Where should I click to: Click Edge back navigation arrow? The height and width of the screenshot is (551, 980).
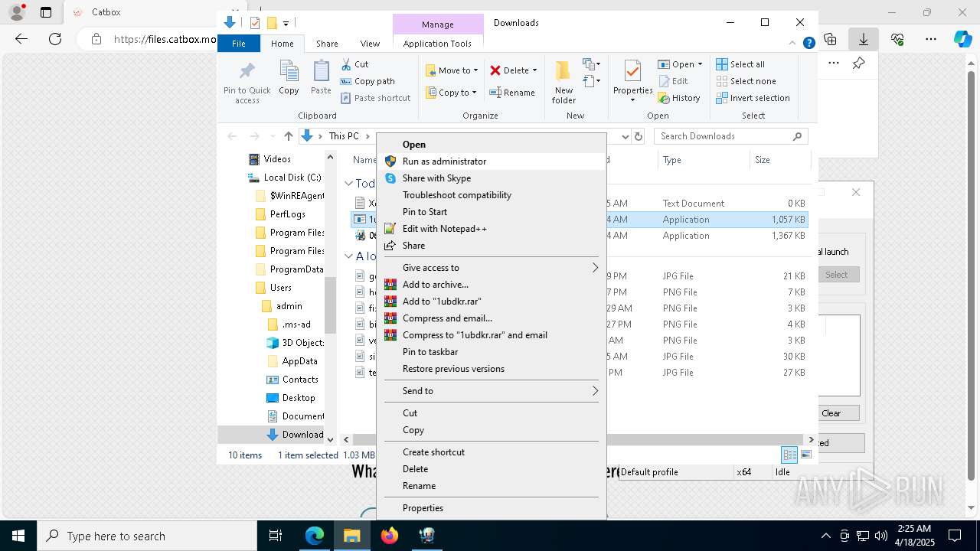21,39
